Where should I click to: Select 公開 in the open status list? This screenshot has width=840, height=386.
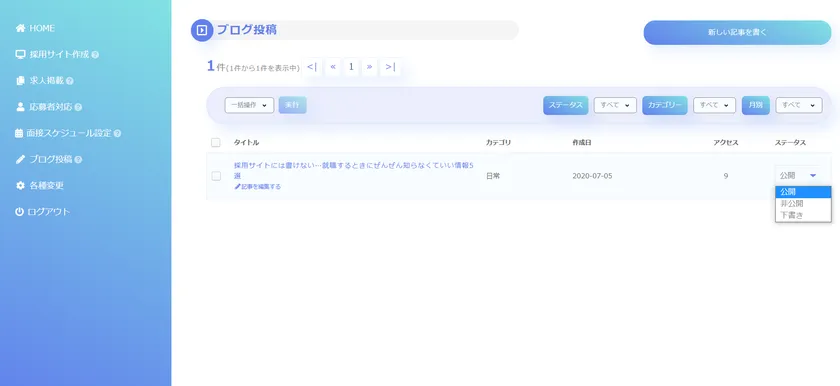pos(803,192)
